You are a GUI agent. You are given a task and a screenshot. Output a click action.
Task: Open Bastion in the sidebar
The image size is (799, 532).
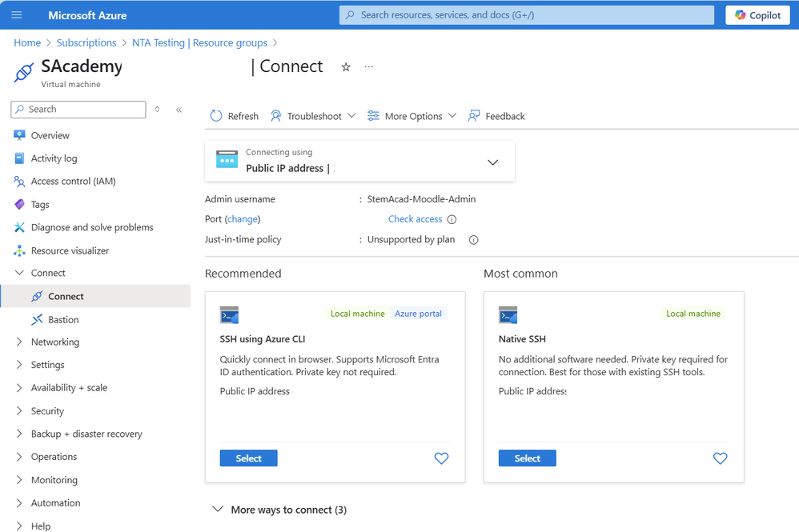(x=63, y=320)
